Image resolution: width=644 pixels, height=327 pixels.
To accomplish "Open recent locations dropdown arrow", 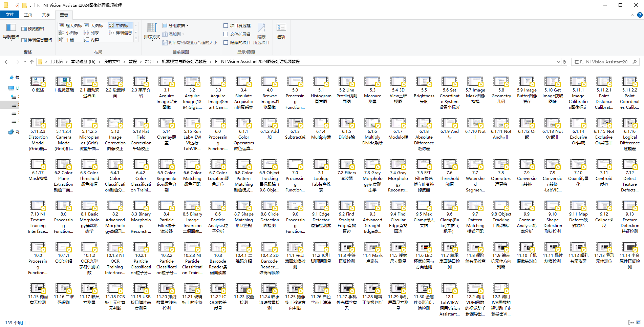I will (x=25, y=62).
